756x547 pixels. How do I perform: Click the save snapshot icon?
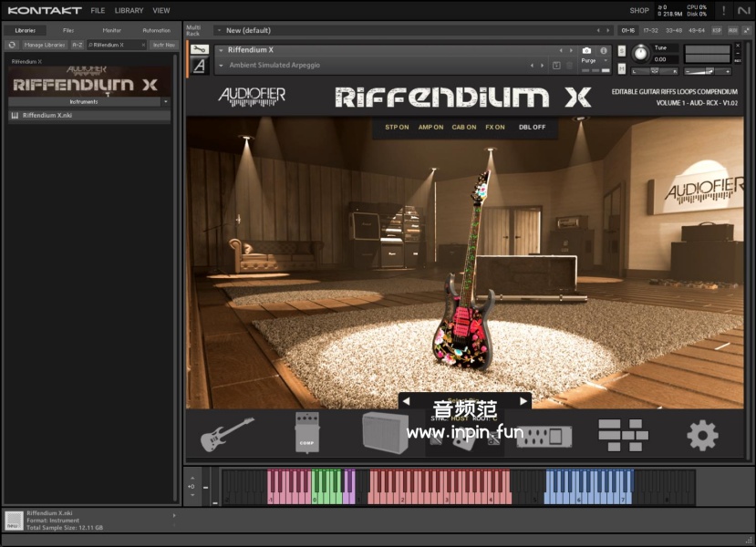(x=556, y=65)
